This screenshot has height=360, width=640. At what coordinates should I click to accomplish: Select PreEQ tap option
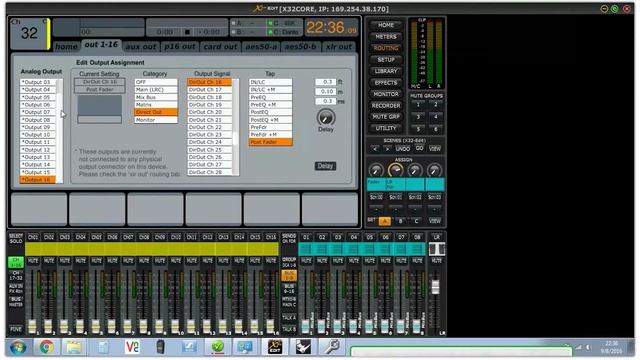[270, 97]
